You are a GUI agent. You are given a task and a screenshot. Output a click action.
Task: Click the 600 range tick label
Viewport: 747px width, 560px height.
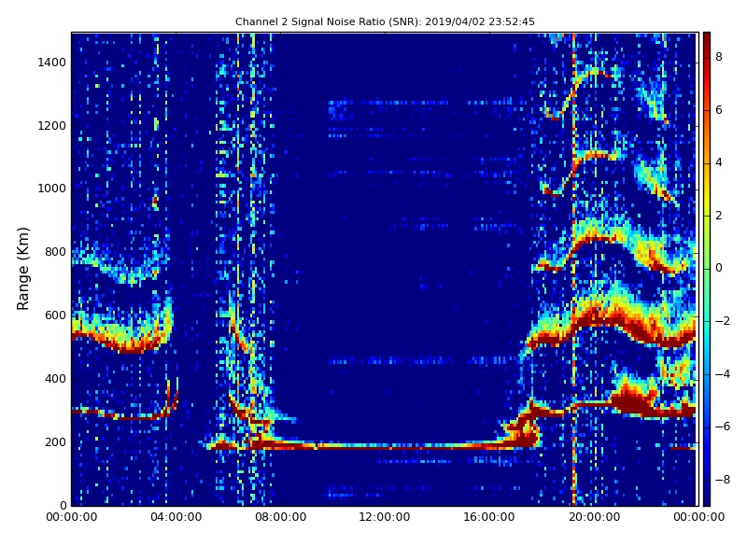tap(55, 315)
